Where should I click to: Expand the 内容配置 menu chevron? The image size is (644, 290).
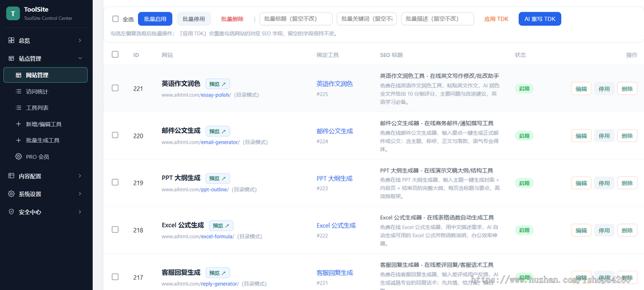coord(80,176)
